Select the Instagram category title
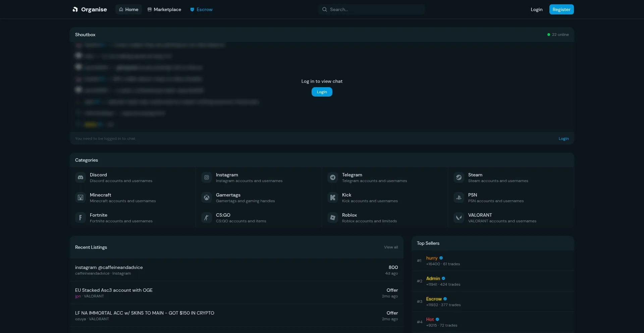The image size is (644, 333). coord(227,175)
